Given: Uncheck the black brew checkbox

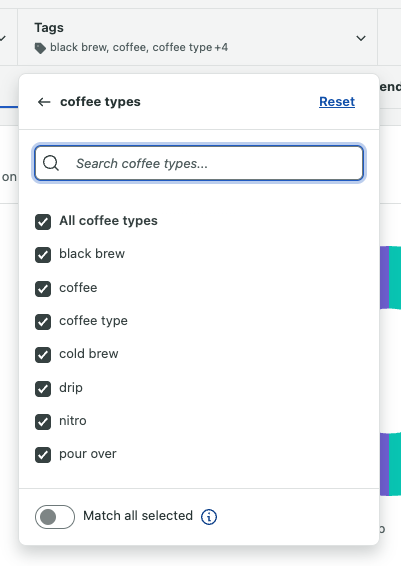Looking at the screenshot, I should tap(43, 255).
